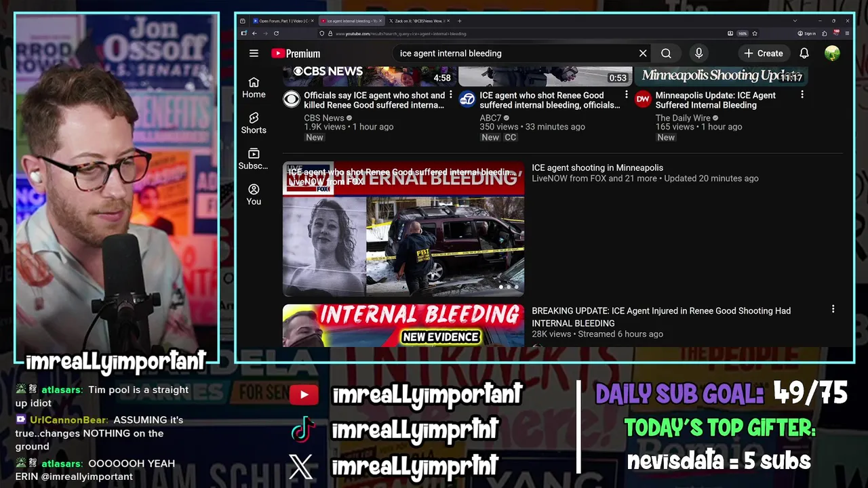
Task: Click the browser Sign in button
Action: click(x=807, y=33)
